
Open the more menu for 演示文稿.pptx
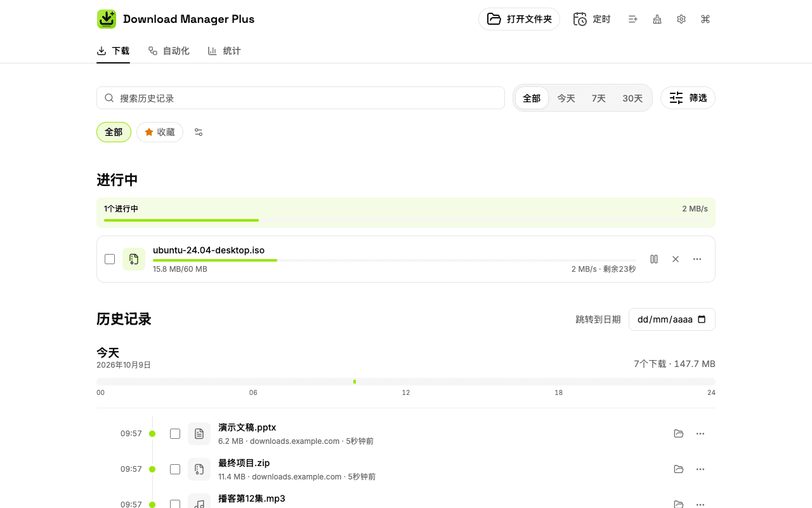pyautogui.click(x=700, y=434)
